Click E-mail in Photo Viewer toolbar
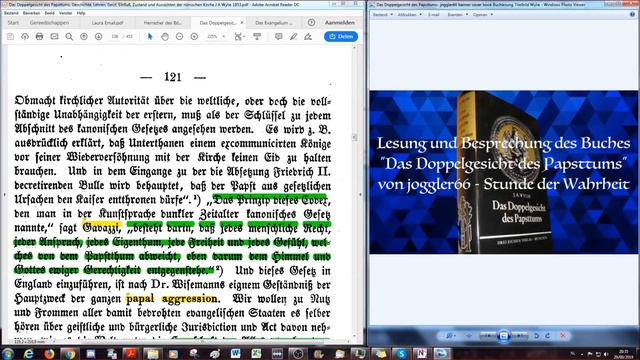The width and height of the screenshot is (640, 360). click(x=433, y=15)
